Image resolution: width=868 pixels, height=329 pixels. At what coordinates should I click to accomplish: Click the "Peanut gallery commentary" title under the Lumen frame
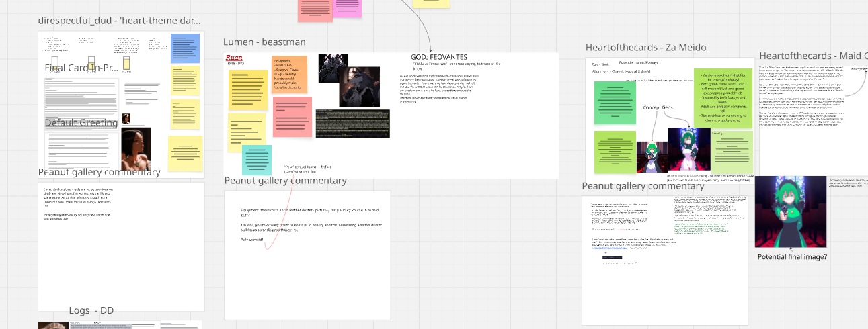[x=285, y=181]
